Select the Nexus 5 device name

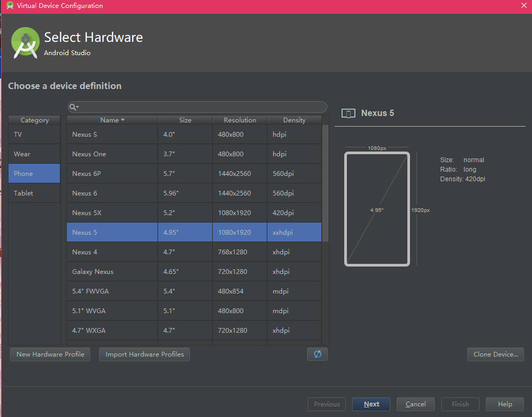point(84,233)
